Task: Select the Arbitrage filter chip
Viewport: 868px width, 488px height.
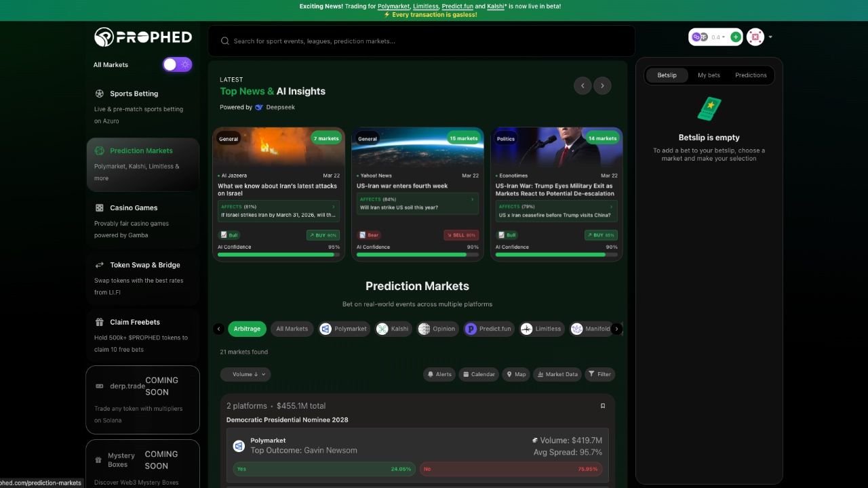Action: [x=247, y=329]
